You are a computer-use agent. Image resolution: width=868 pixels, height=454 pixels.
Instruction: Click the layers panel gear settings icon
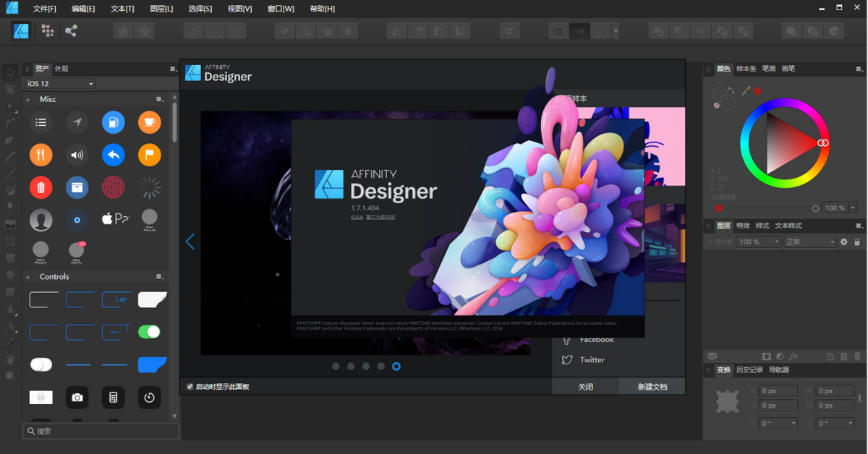[843, 242]
